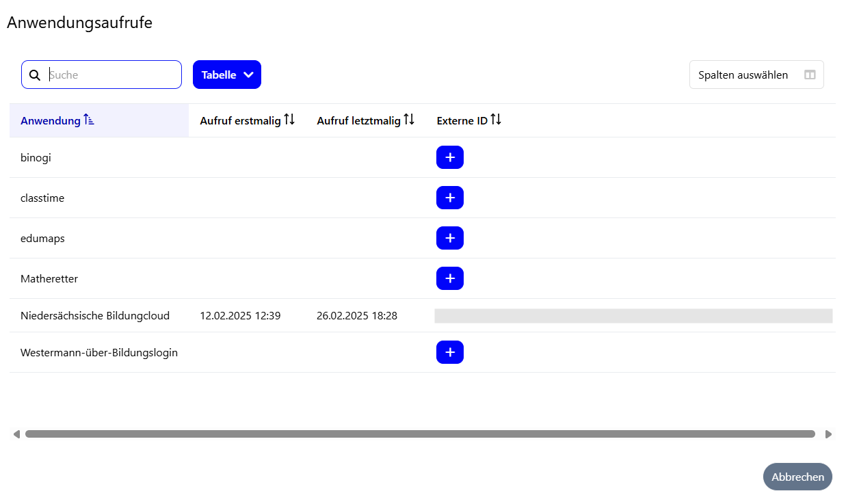Click the right scroll arrow
The image size is (846, 504).
click(828, 434)
